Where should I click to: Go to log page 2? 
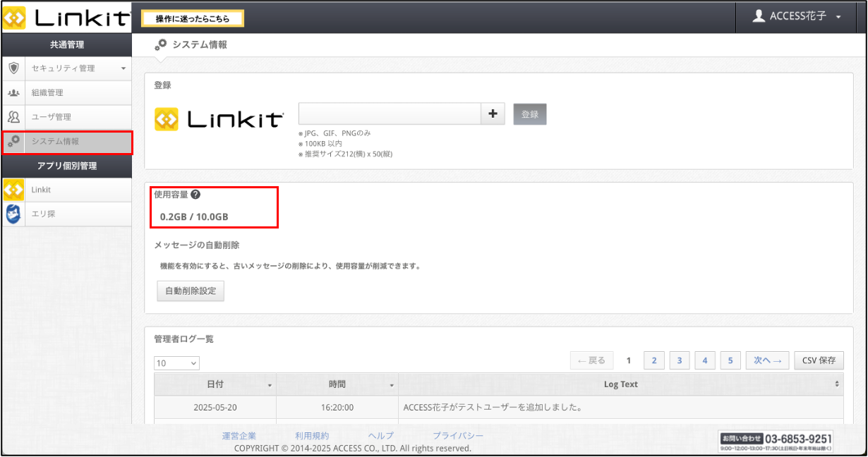[654, 360]
